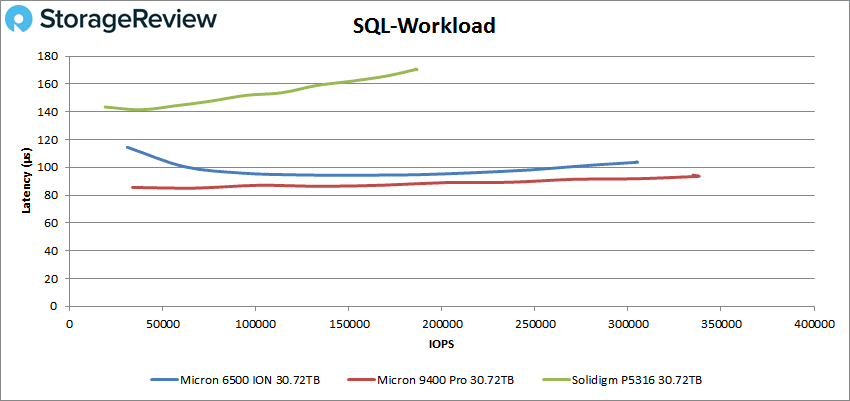Click the 250000 x-axis value
The width and height of the screenshot is (850, 401).
[535, 323]
